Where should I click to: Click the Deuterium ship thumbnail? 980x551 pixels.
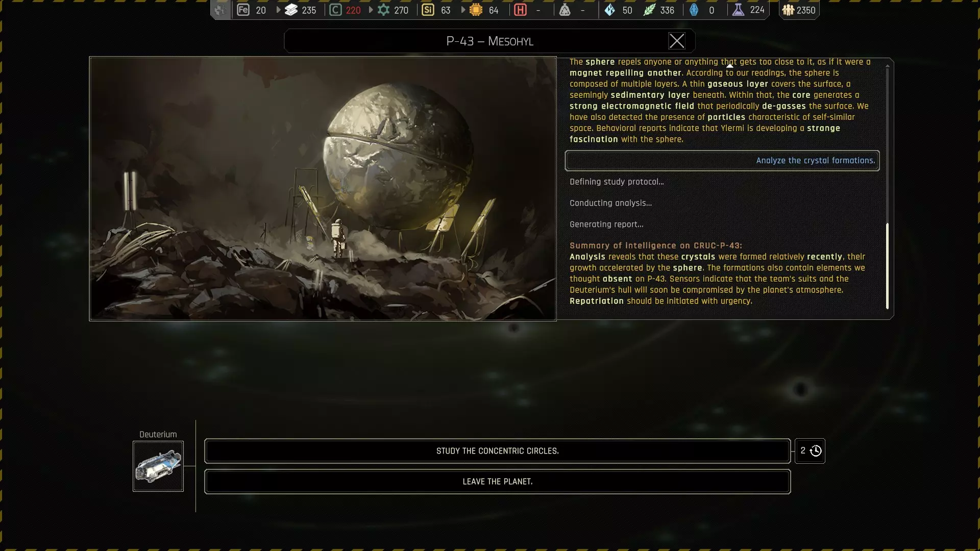pyautogui.click(x=158, y=466)
